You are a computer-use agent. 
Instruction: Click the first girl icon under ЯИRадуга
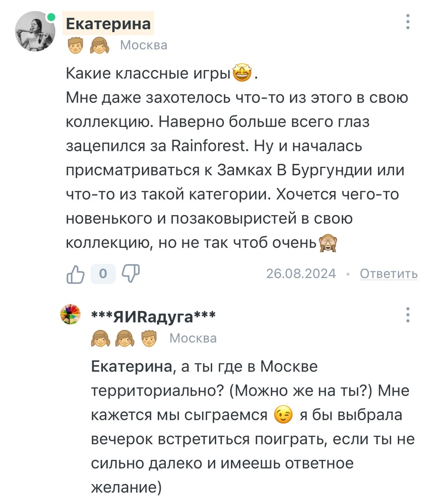tap(100, 339)
